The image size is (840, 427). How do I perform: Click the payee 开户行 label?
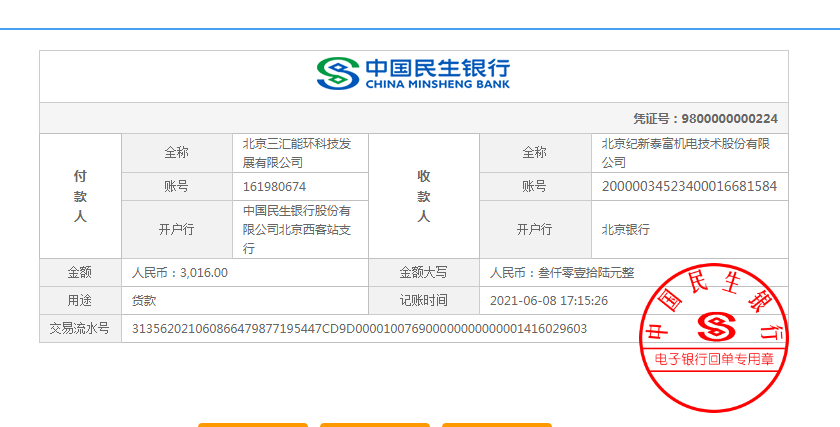(x=535, y=229)
